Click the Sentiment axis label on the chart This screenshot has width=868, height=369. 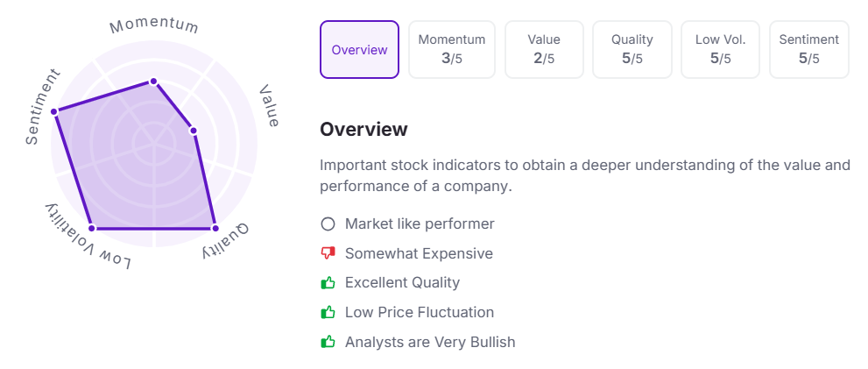click(41, 107)
